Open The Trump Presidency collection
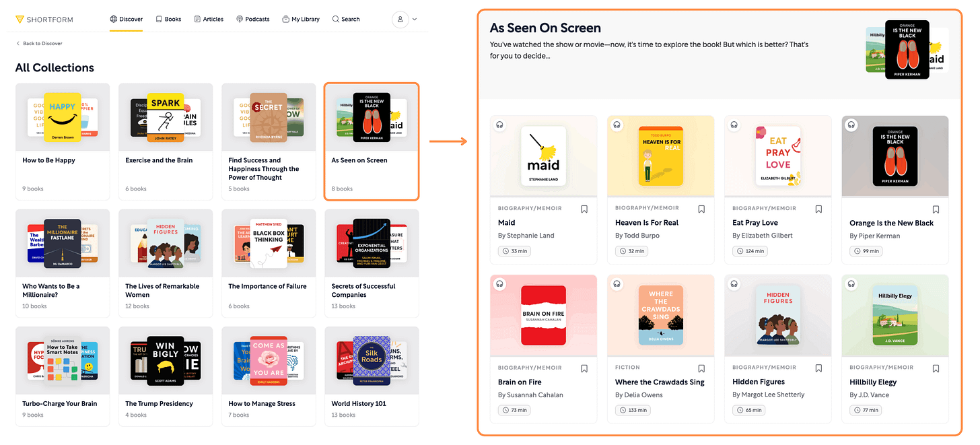This screenshot has width=980, height=445. coord(166,376)
